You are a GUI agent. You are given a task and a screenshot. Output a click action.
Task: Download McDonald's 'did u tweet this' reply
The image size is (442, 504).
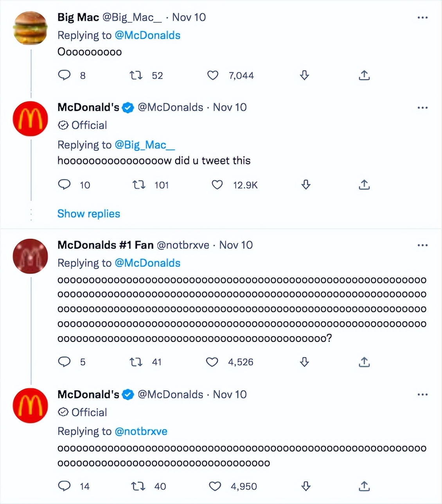pyautogui.click(x=306, y=185)
